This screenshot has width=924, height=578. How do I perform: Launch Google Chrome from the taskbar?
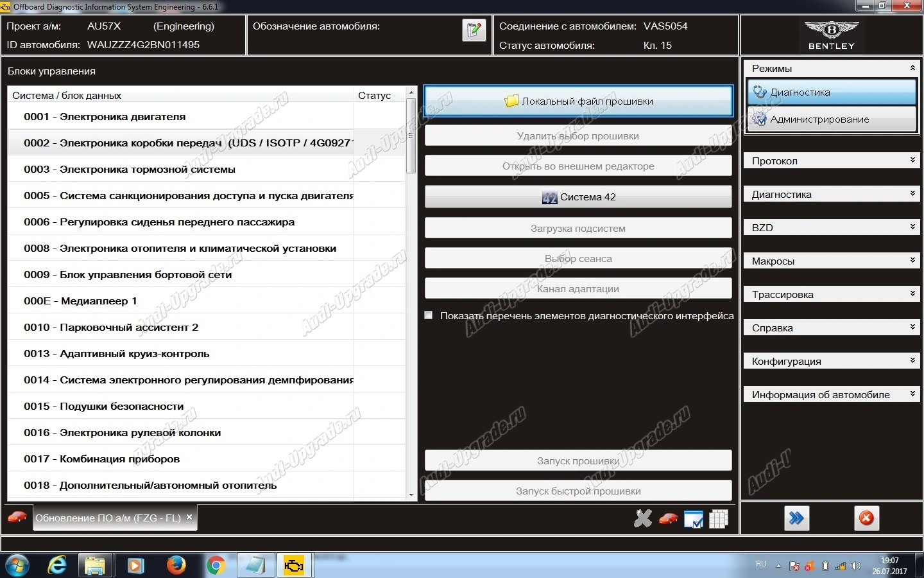[216, 566]
